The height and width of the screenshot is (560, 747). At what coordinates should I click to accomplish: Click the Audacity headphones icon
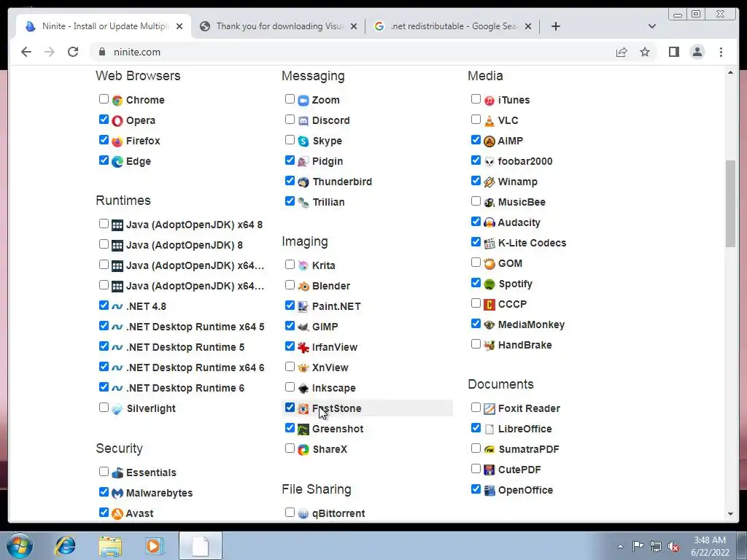(x=489, y=223)
